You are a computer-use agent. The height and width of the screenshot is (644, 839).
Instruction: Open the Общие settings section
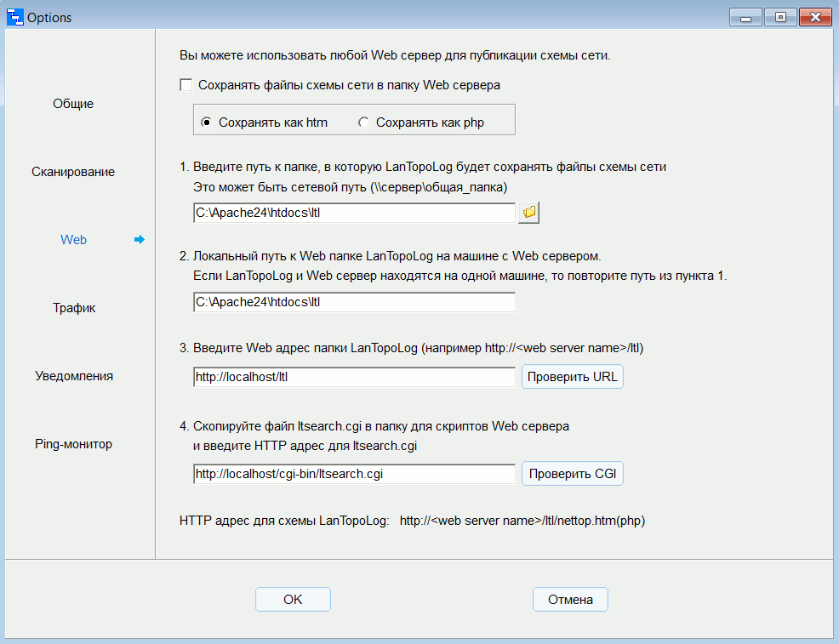coord(73,104)
